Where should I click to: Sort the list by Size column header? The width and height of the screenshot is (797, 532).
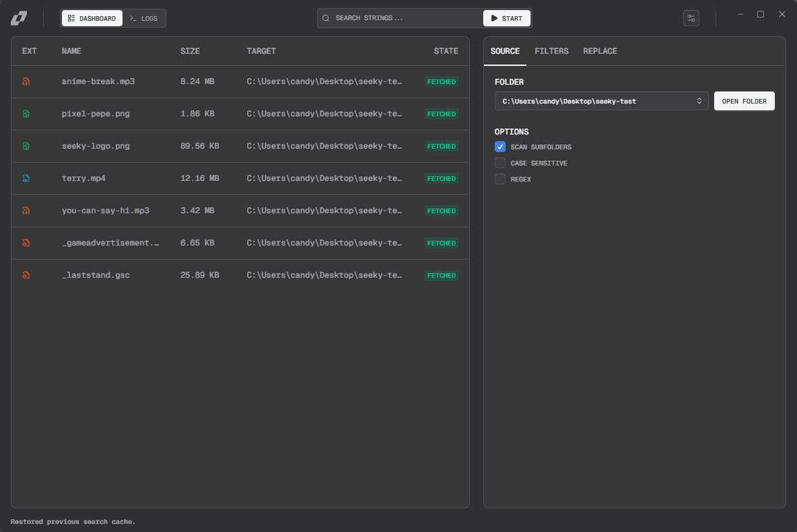click(190, 51)
